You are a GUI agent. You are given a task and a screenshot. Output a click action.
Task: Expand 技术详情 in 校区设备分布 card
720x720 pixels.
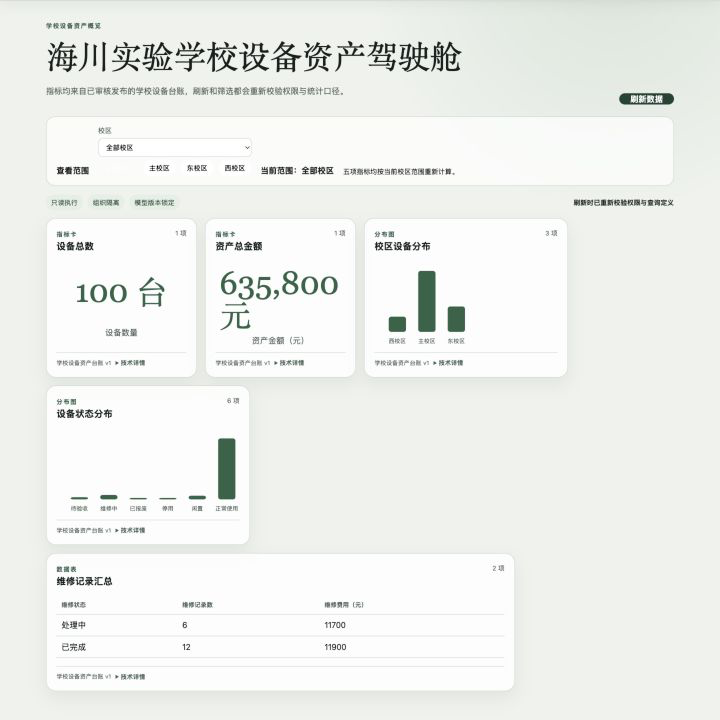pos(448,363)
